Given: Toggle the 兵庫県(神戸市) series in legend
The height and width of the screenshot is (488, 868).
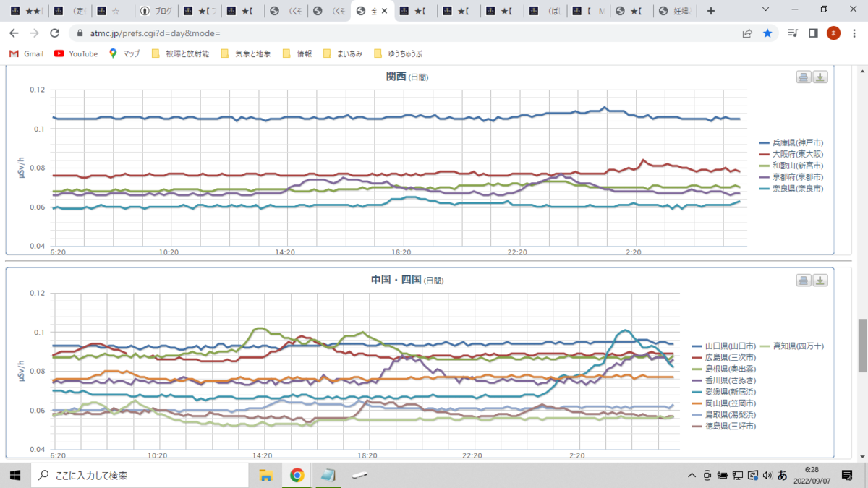Looking at the screenshot, I should click(791, 143).
